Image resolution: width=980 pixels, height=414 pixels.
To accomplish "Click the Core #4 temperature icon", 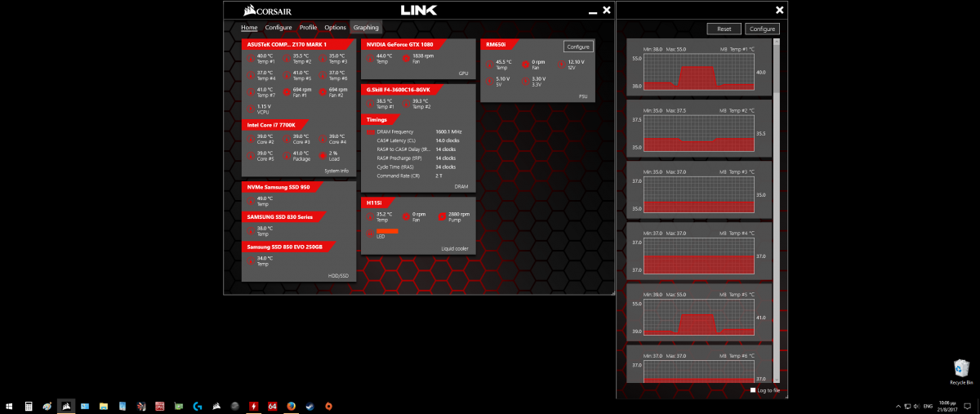I will pyautogui.click(x=322, y=139).
